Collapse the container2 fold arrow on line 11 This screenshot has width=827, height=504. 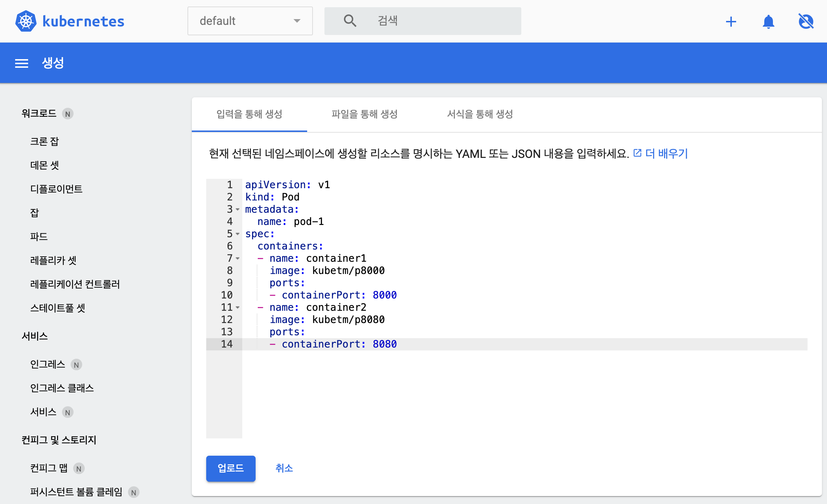coord(238,308)
